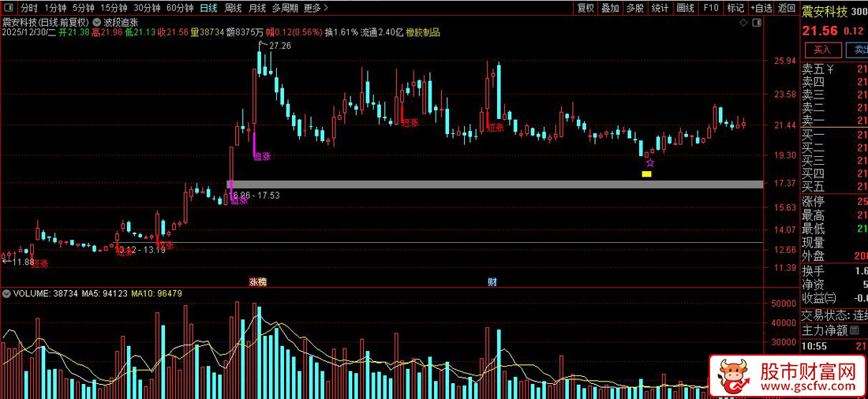The height and width of the screenshot is (399, 868).
Task: Click the 交易状态 status row
Action: click(x=835, y=315)
